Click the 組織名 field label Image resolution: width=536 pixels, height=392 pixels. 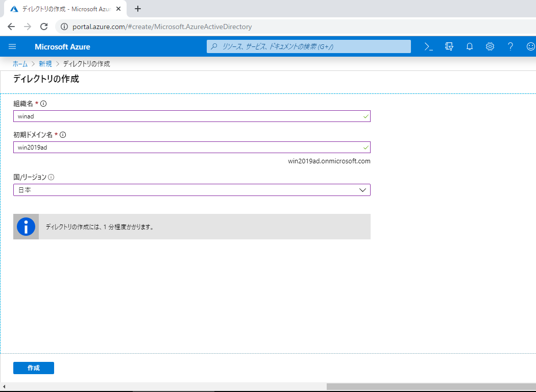tap(23, 104)
